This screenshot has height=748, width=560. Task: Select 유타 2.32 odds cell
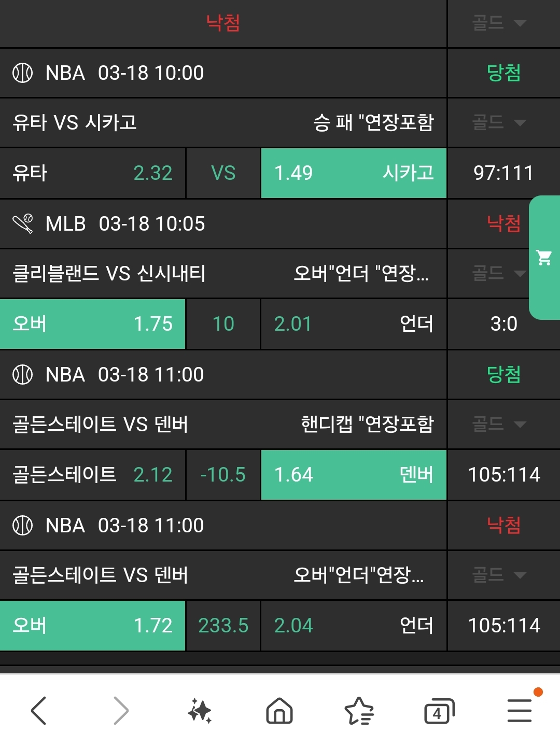(92, 173)
